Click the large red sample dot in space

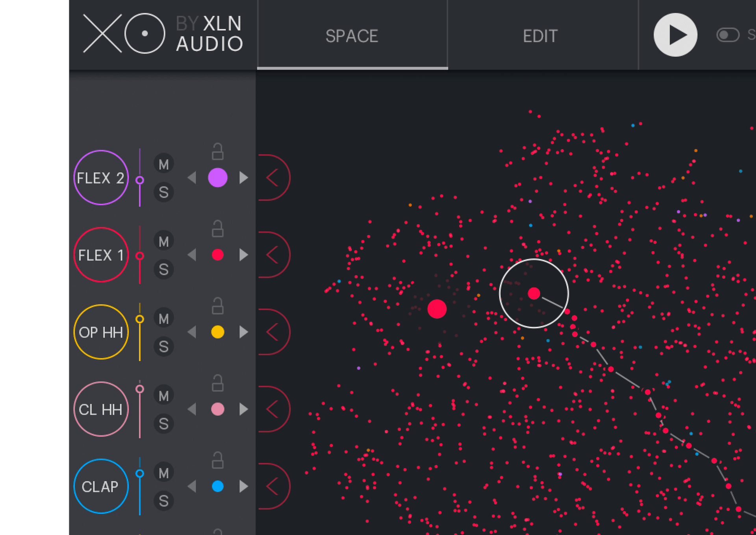coord(437,309)
